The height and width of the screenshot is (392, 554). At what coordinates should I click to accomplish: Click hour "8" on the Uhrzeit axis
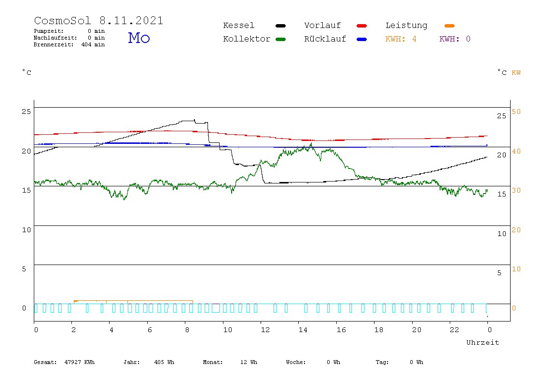187,330
